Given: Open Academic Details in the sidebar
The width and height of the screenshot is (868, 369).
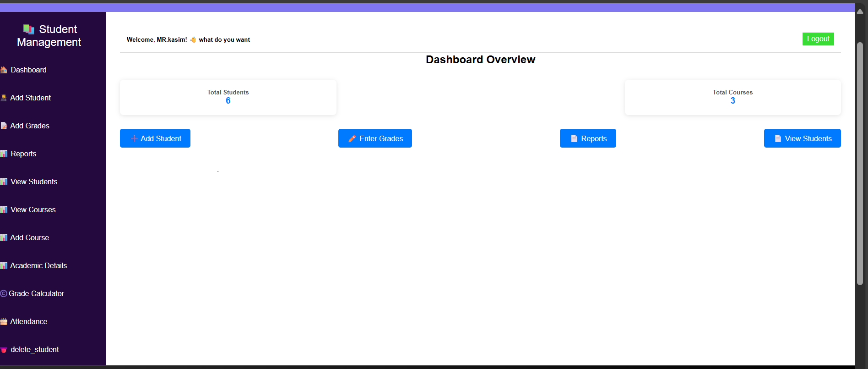Looking at the screenshot, I should pos(38,265).
